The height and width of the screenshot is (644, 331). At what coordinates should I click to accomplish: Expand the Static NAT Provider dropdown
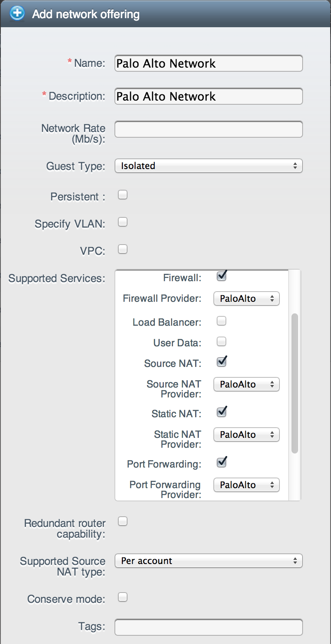[x=247, y=435]
